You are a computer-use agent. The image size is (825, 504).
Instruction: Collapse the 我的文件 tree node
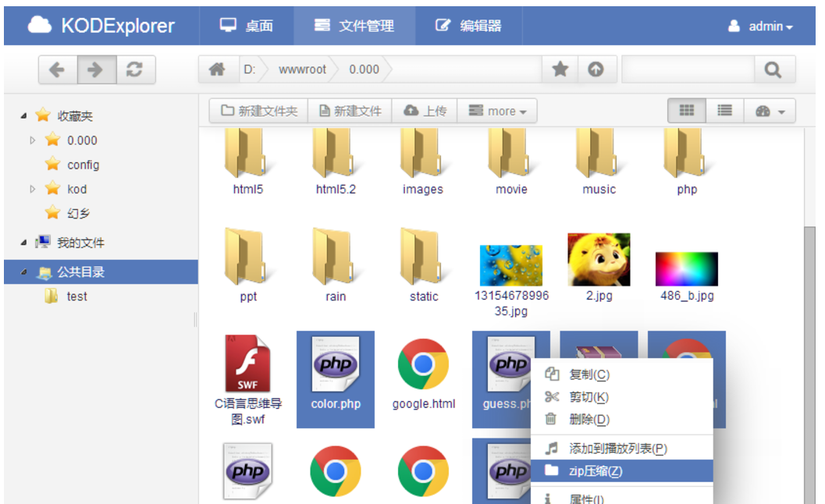point(23,243)
